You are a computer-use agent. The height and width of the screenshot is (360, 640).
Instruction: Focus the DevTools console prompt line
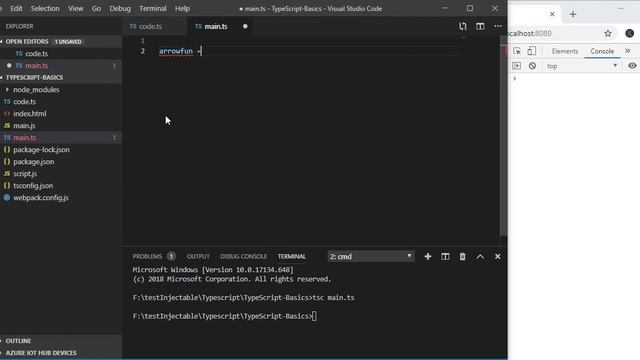576,78
